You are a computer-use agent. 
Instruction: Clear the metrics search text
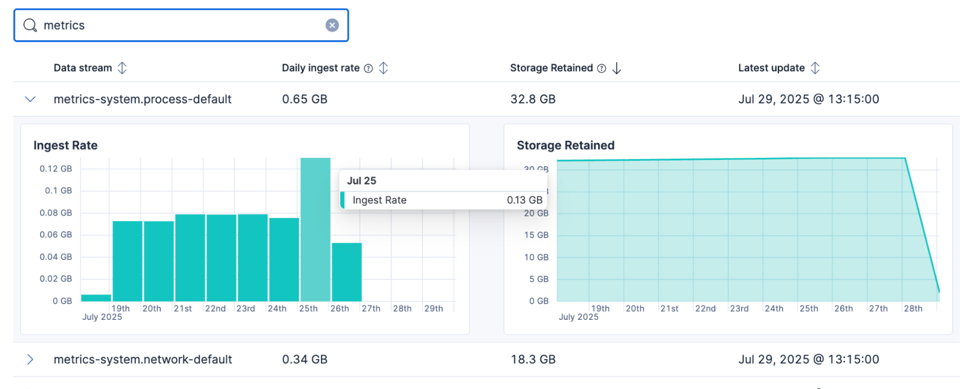coord(332,25)
